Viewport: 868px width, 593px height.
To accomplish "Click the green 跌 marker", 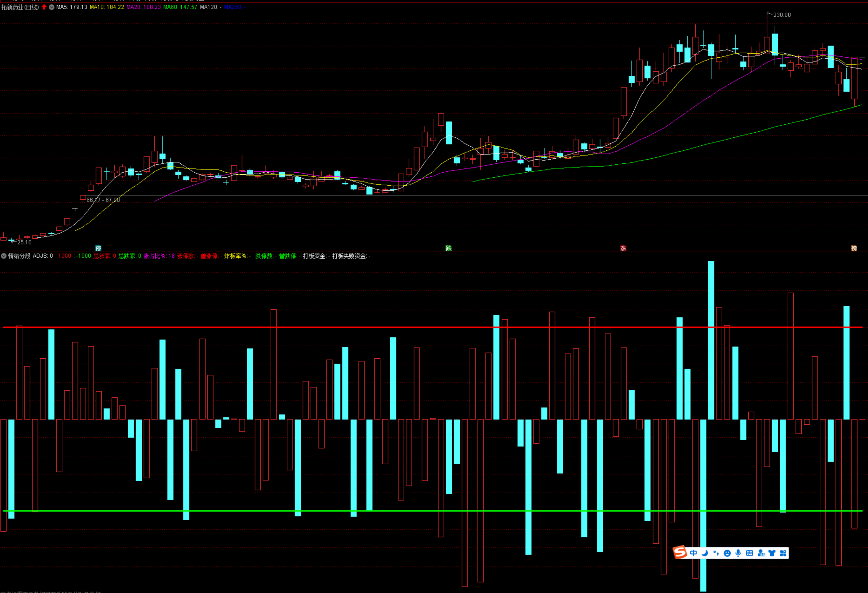I will [x=449, y=248].
